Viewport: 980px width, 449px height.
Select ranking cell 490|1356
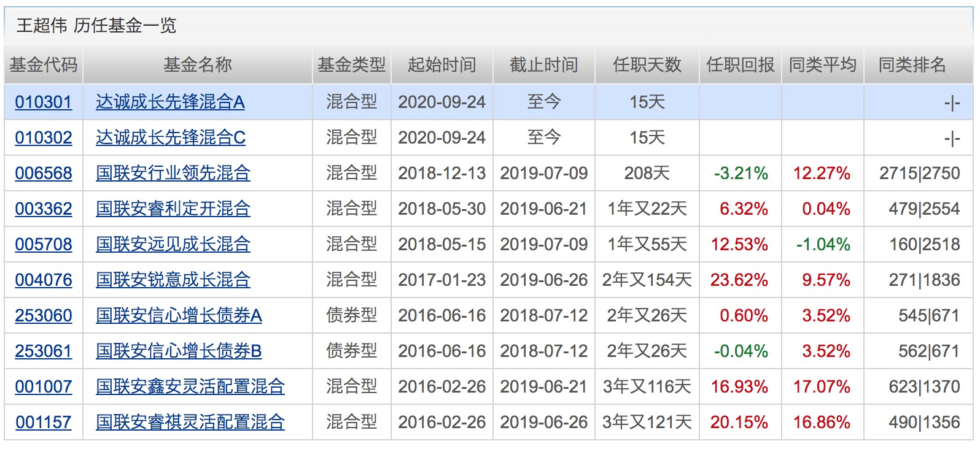click(x=924, y=422)
